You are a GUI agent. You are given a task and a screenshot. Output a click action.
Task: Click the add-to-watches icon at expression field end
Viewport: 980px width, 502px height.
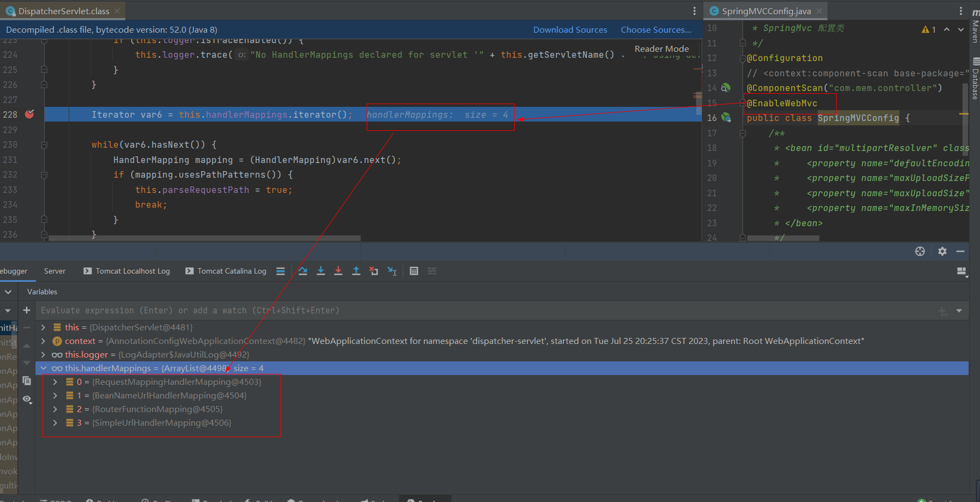pos(942,311)
